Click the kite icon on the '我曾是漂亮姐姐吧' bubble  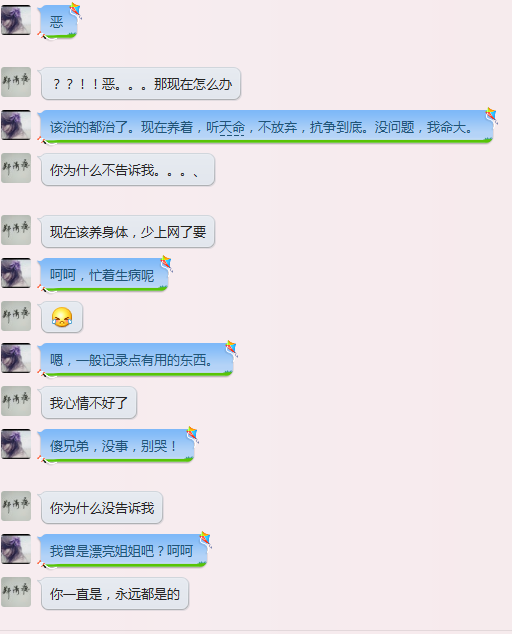pyautogui.click(x=205, y=539)
